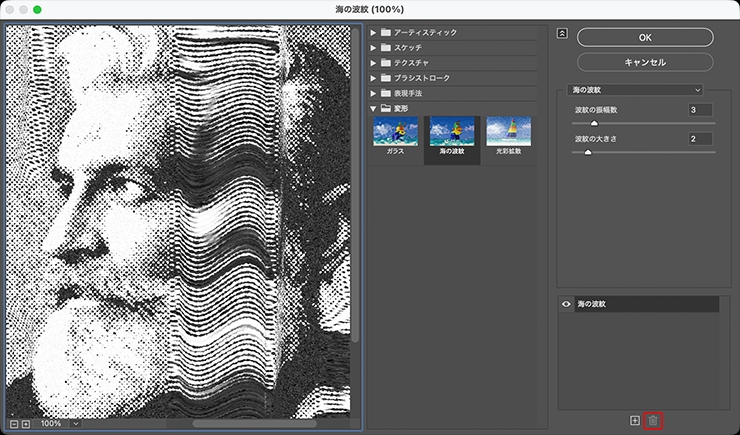Click the delete effect layer trash icon
Image resolution: width=740 pixels, height=435 pixels.
pos(653,420)
